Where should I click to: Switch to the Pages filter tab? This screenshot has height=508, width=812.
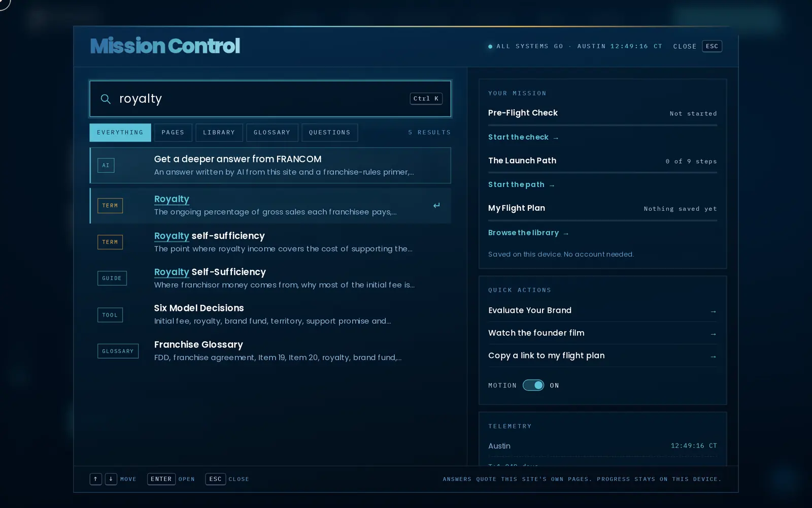click(173, 133)
